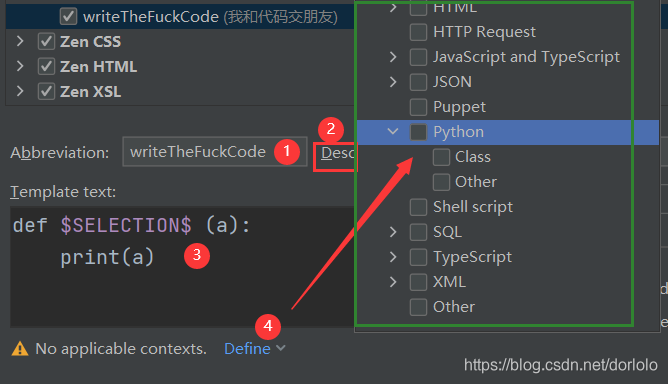The image size is (668, 384).
Task: Select the Puppet context entry
Action: (459, 107)
